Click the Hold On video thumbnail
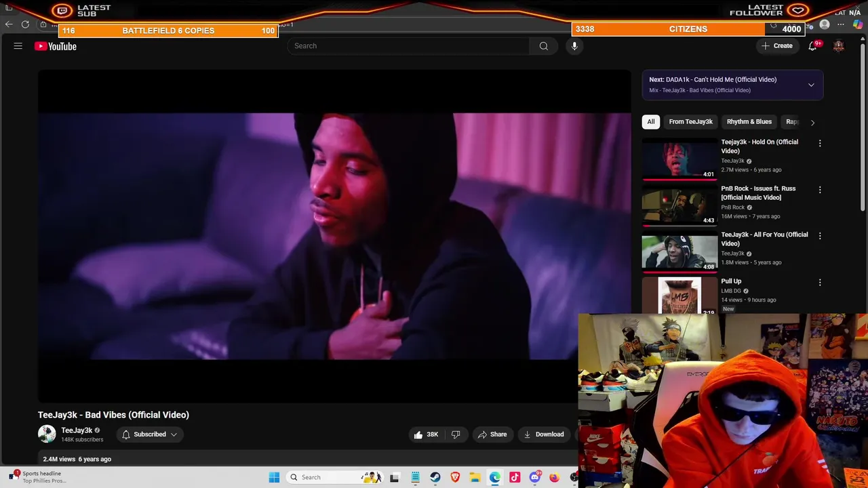Screen dimensions: 868x488 point(679,159)
